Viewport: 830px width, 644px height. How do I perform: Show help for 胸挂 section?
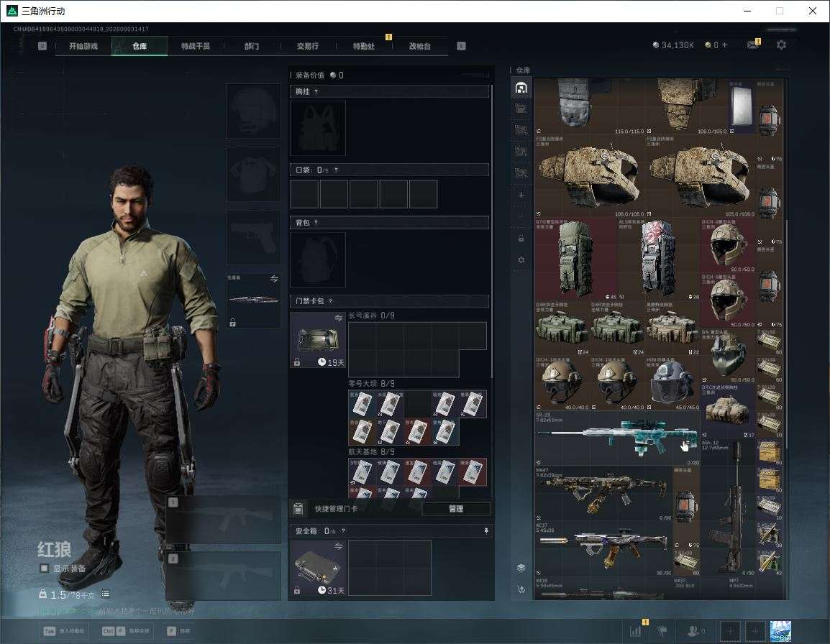pos(316,91)
